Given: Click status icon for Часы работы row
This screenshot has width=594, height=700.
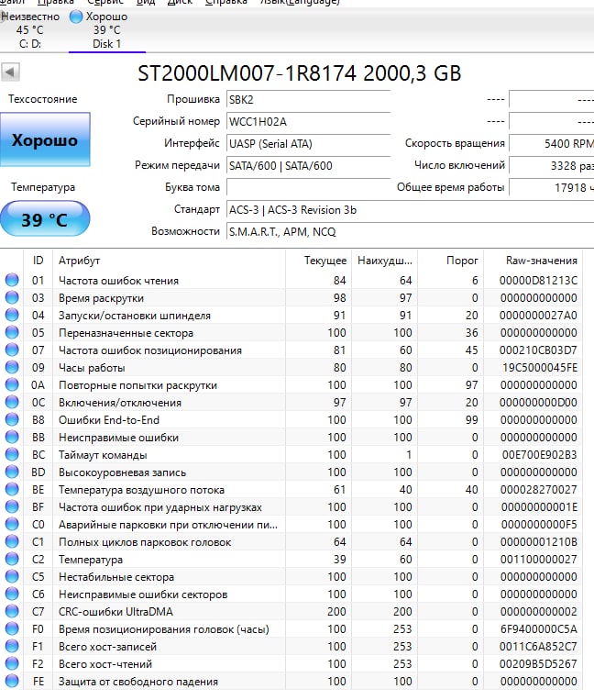Looking at the screenshot, I should 12,367.
